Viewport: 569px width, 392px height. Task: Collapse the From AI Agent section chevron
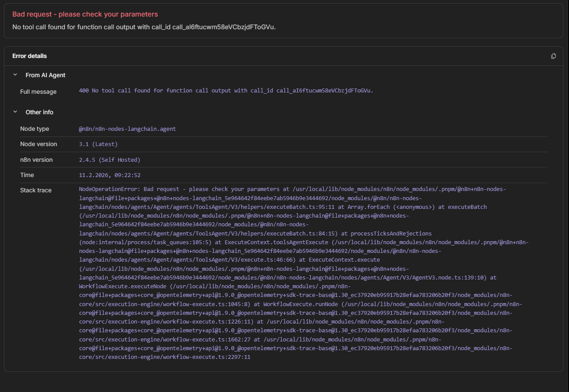tap(15, 75)
